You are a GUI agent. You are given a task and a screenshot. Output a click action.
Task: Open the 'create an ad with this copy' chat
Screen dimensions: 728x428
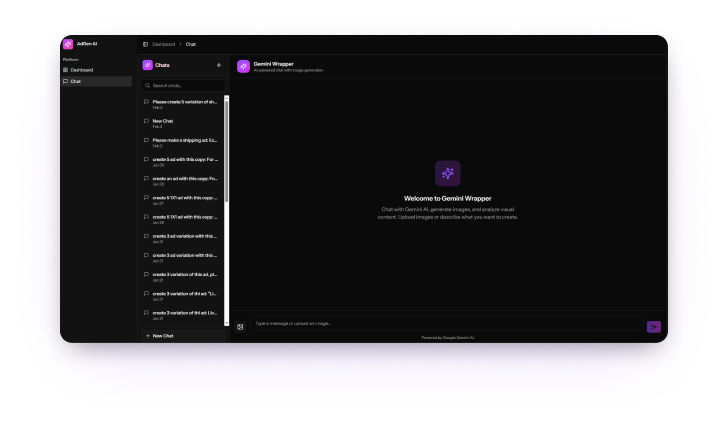point(184,181)
